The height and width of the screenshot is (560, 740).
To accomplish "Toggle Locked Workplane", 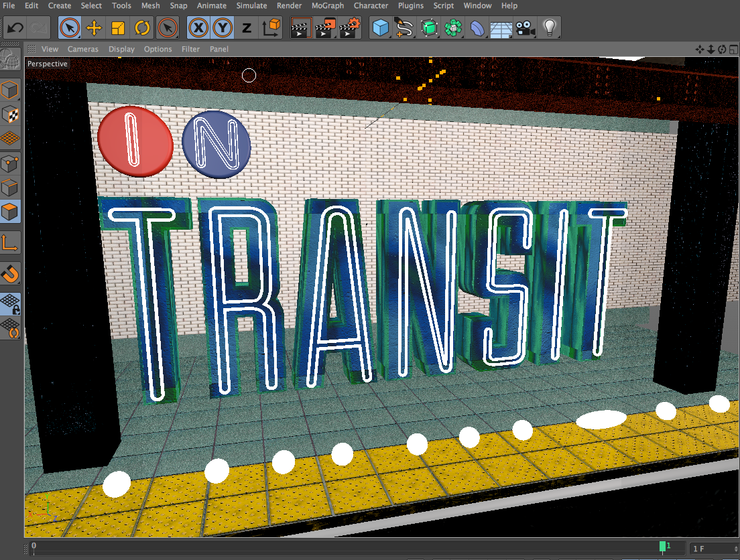I will [10, 304].
